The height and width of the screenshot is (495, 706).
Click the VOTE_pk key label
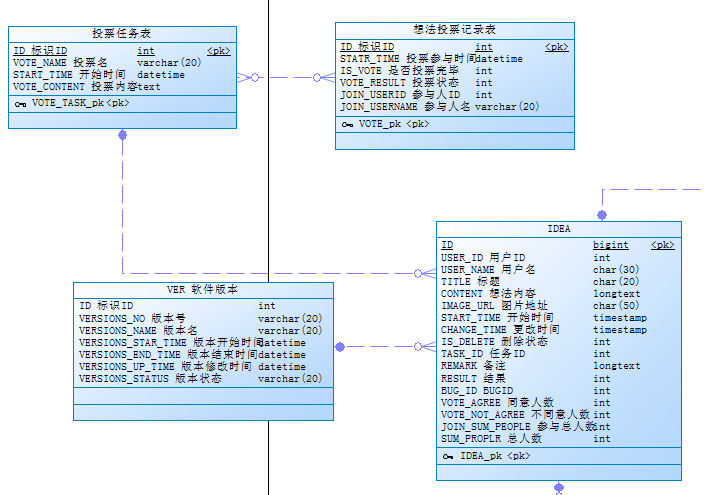point(394,124)
